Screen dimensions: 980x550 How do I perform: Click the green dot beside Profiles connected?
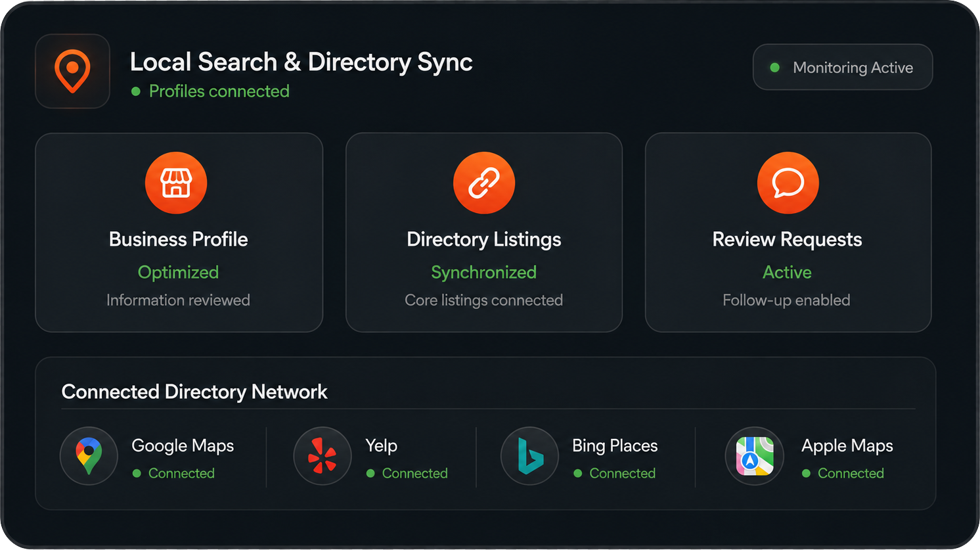[x=136, y=91]
